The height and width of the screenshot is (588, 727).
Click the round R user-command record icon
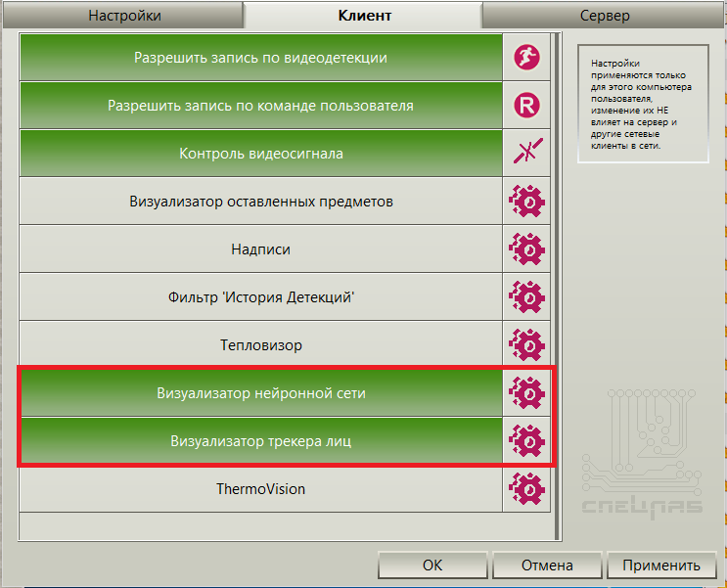526,106
